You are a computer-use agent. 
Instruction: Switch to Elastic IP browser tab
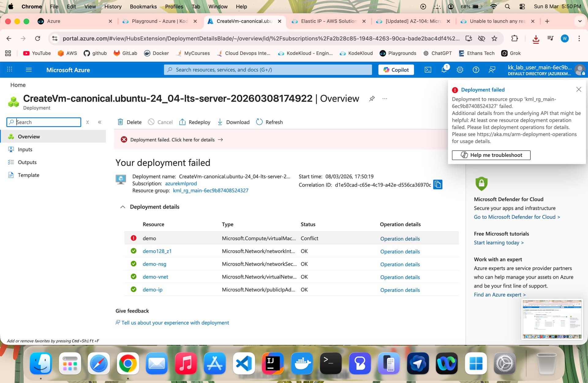pyautogui.click(x=328, y=21)
